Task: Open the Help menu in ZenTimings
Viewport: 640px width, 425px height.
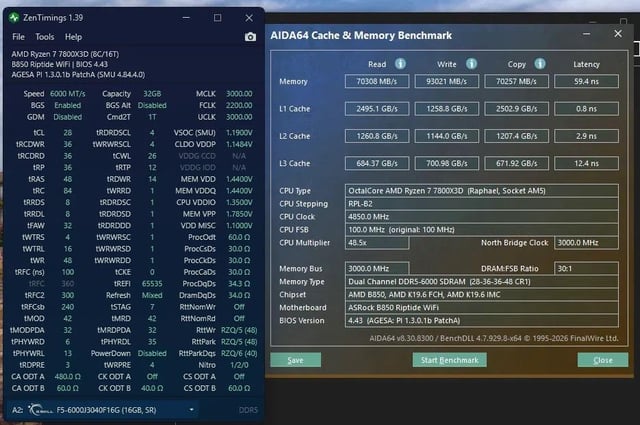Action: pos(73,37)
